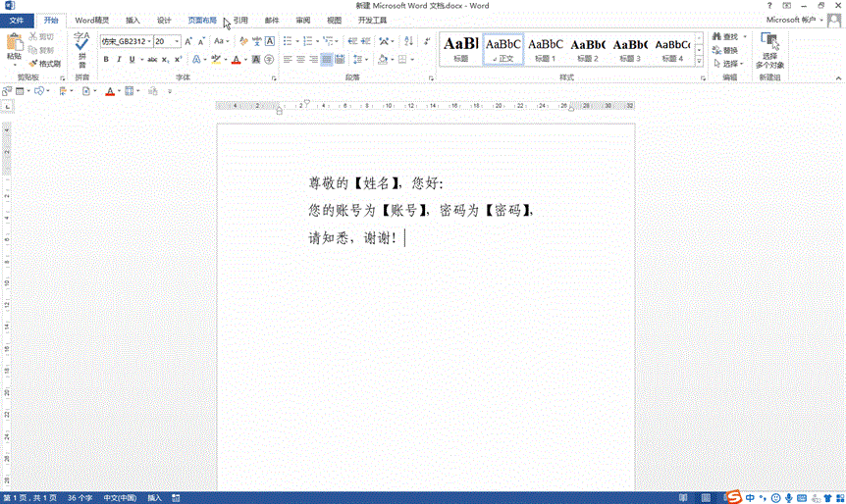Screen dimensions: 846x504
Task: Expand the styles gallery more arrow
Action: click(699, 63)
